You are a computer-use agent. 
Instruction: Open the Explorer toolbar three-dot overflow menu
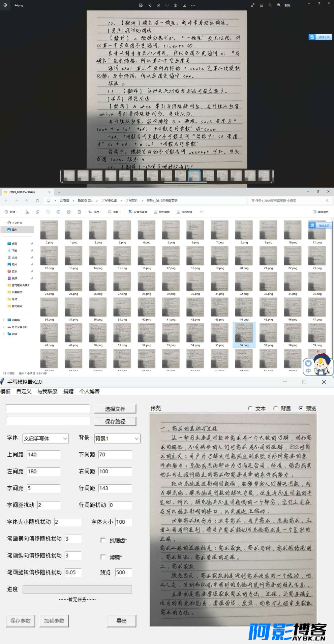coord(202,212)
